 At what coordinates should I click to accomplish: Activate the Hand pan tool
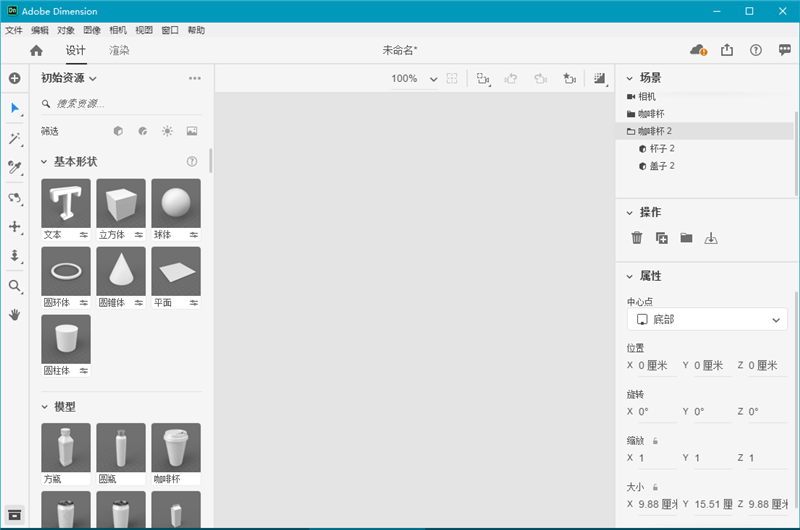pos(14,314)
